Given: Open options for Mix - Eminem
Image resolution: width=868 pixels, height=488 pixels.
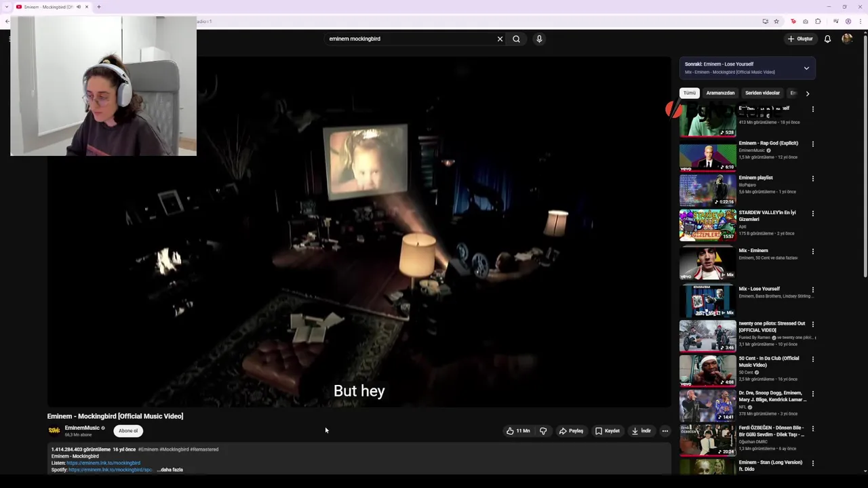Looking at the screenshot, I should (813, 251).
